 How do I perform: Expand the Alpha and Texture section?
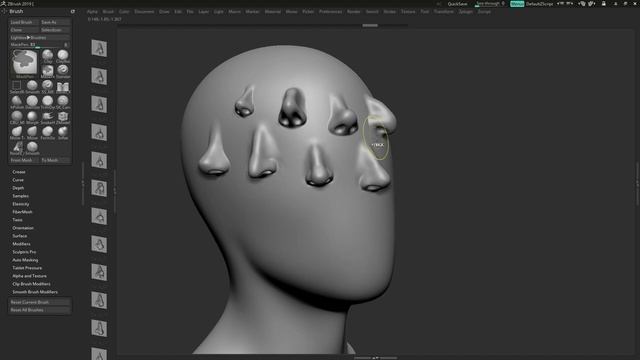[x=29, y=276]
